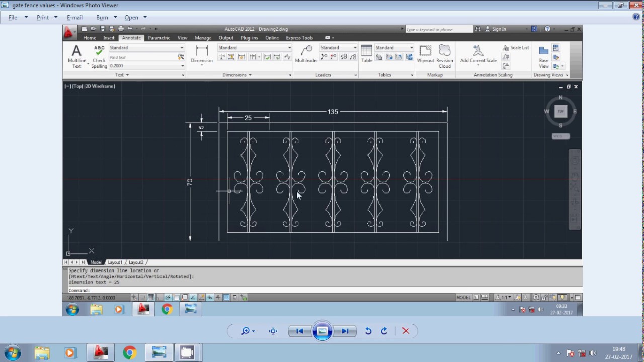This screenshot has height=362, width=644.
Task: Click Sign In in AutoCAD title bar
Action: coord(499,29)
